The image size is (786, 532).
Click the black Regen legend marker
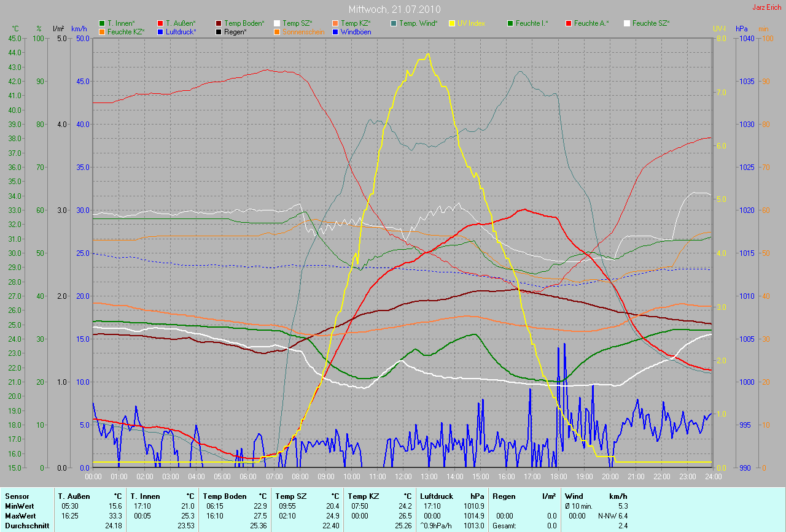pyautogui.click(x=219, y=32)
